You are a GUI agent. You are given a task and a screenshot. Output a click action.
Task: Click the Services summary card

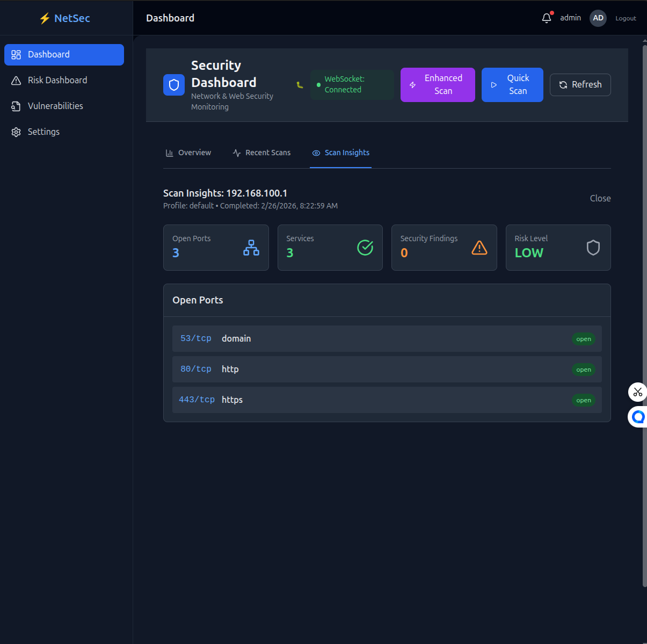click(x=330, y=248)
